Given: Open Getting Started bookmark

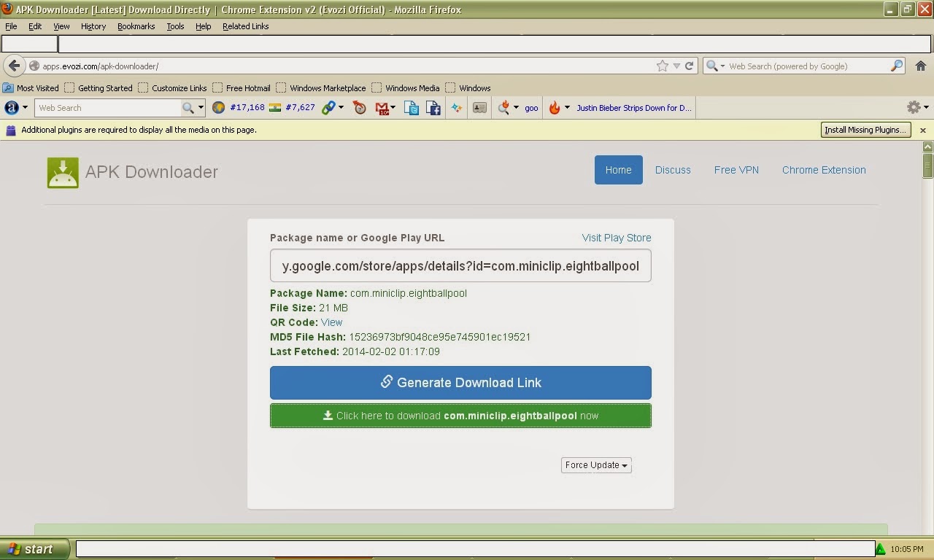Looking at the screenshot, I should click(x=99, y=87).
